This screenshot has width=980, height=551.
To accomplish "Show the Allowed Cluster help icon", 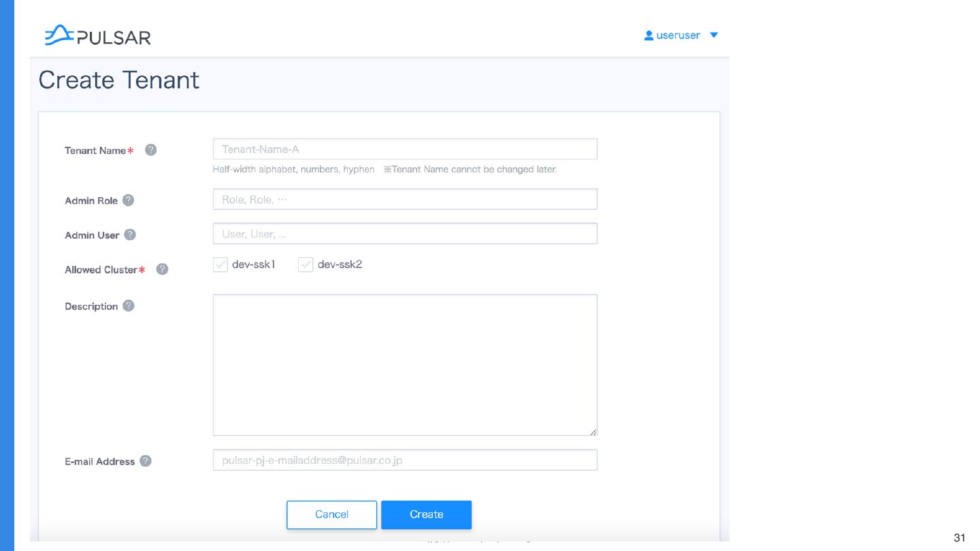I will coord(162,269).
